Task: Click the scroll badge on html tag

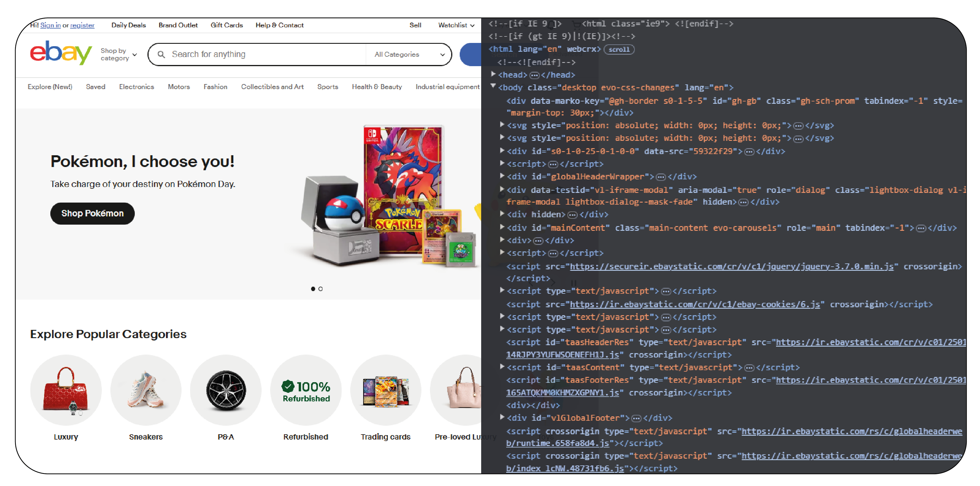Action: click(619, 49)
